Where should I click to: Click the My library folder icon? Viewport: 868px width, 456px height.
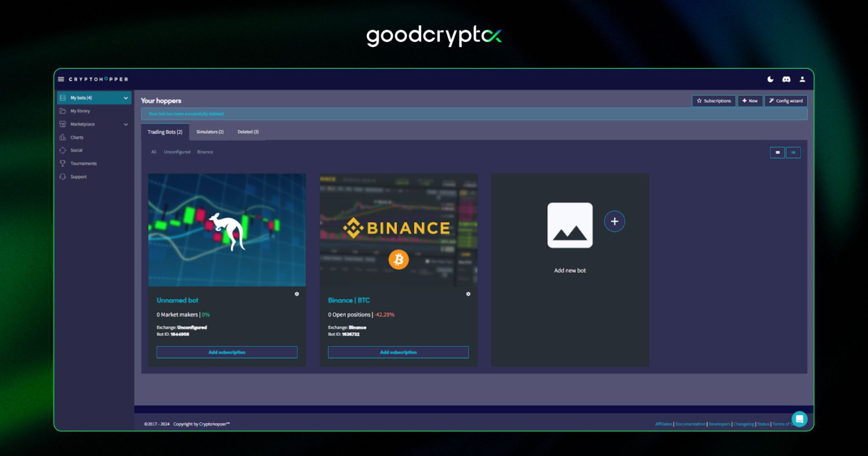[63, 111]
